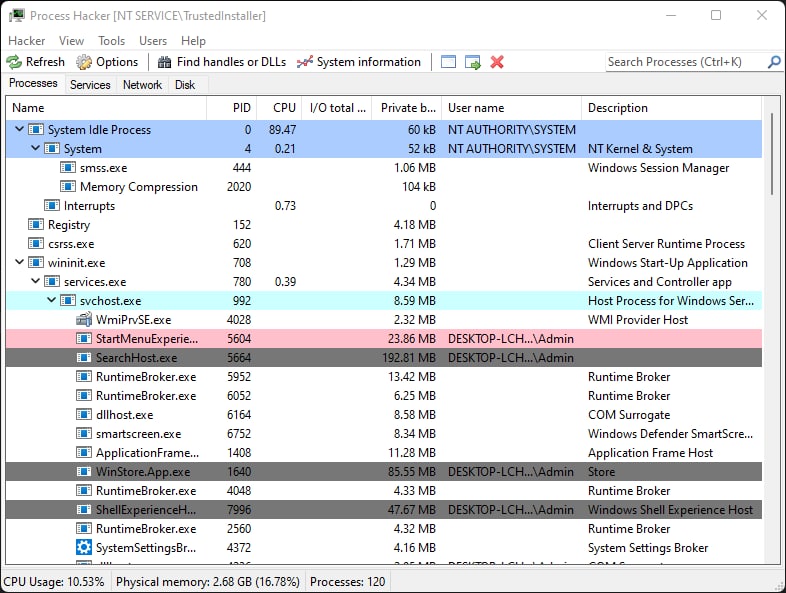
Task: Click the 192.81 MB private bytes cell
Action: pos(409,357)
